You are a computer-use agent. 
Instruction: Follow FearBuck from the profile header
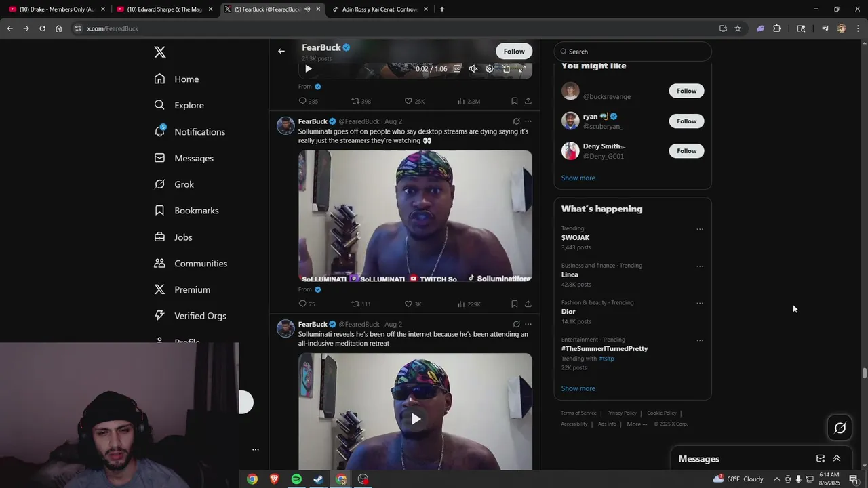(x=514, y=52)
